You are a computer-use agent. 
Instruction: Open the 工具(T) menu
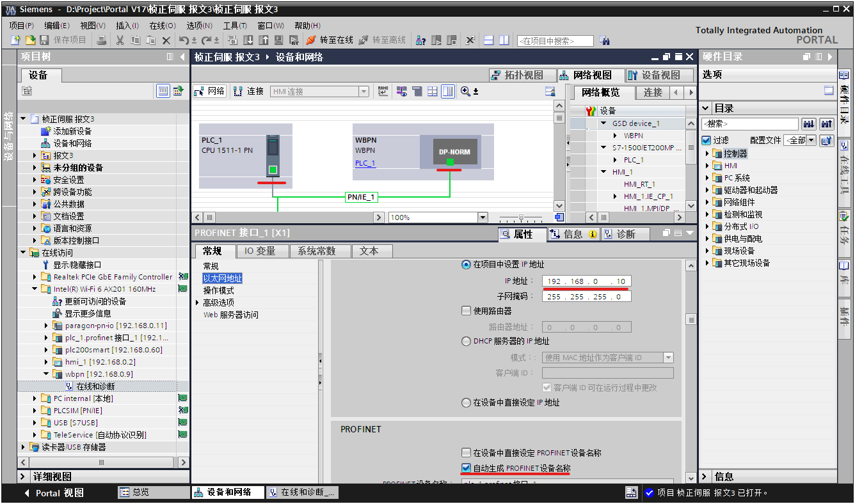pos(235,26)
